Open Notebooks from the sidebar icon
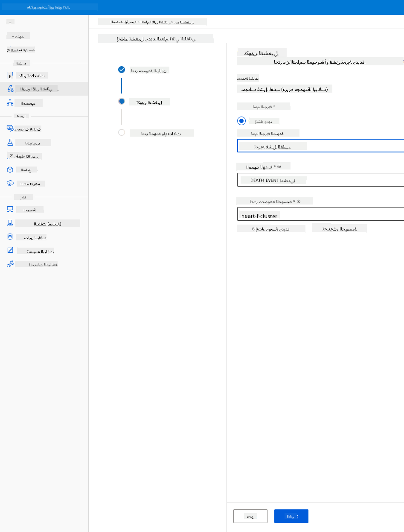Viewport: 404px width, 532px height. [11, 76]
